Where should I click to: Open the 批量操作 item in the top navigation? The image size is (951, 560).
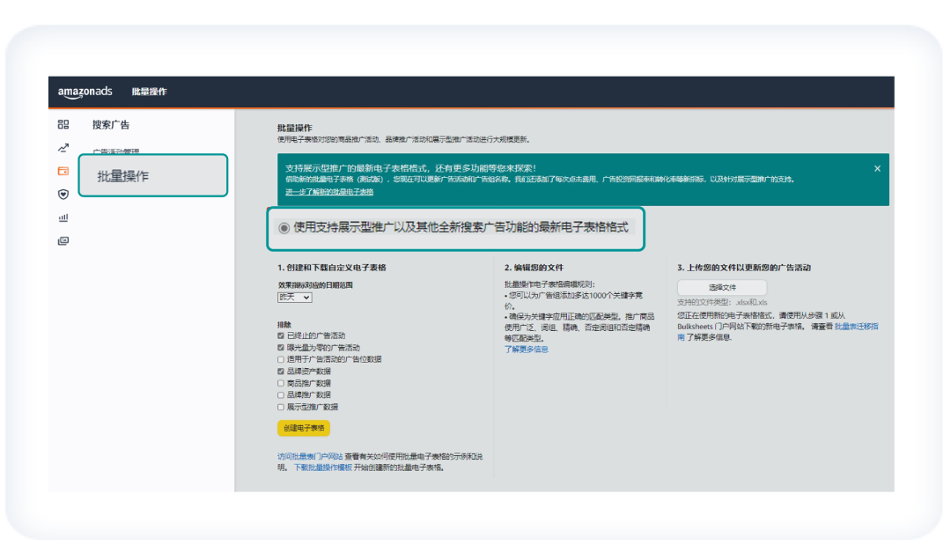click(x=150, y=92)
